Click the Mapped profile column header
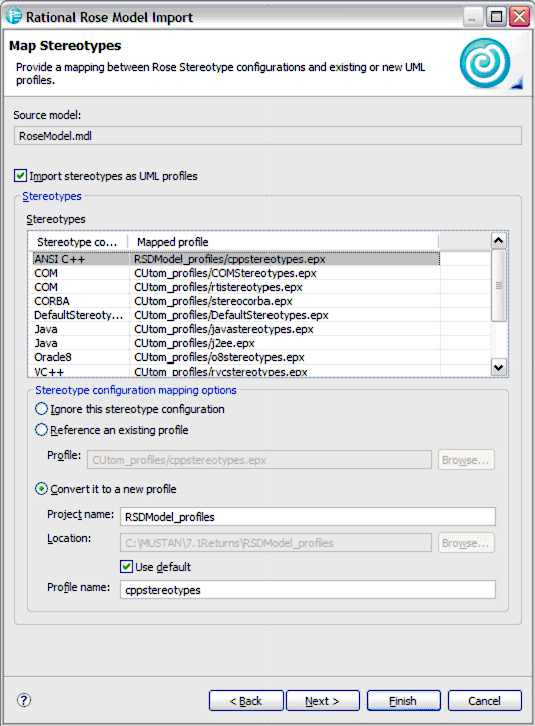This screenshot has height=726, width=535. [x=283, y=242]
